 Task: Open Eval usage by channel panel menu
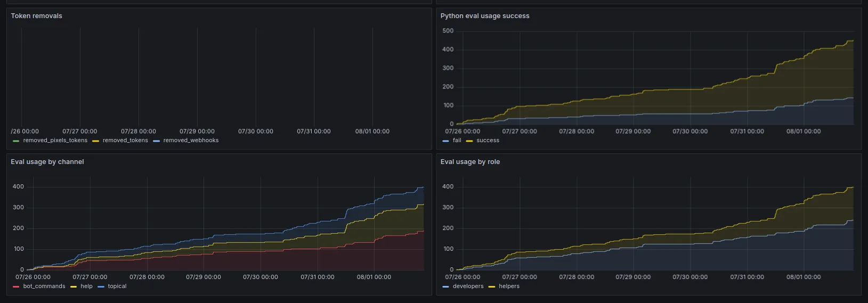[x=47, y=162]
